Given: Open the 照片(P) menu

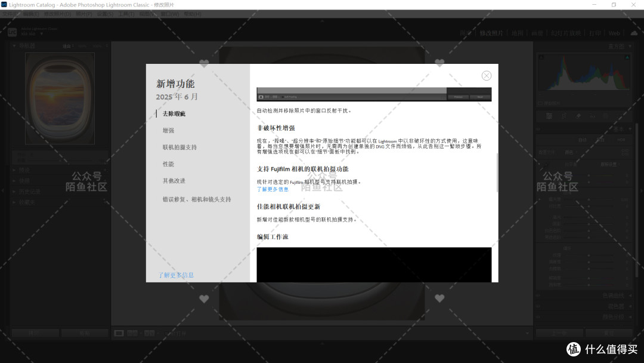Looking at the screenshot, I should coord(84,14).
